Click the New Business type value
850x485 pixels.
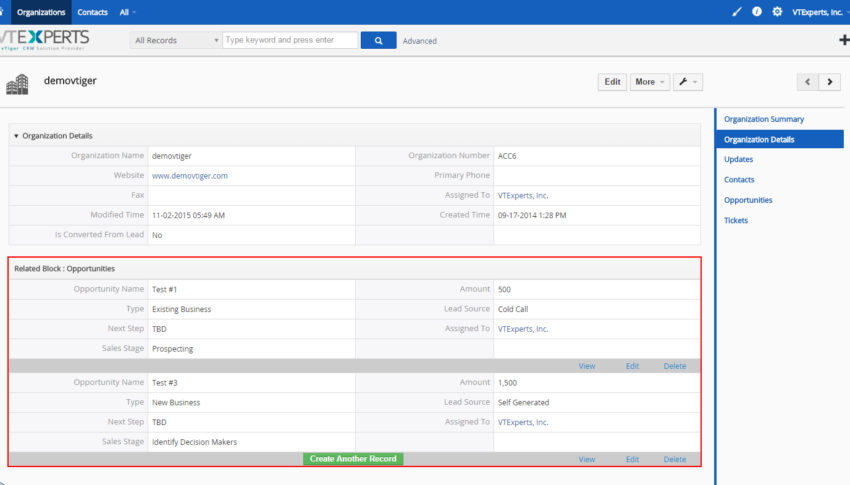(176, 403)
